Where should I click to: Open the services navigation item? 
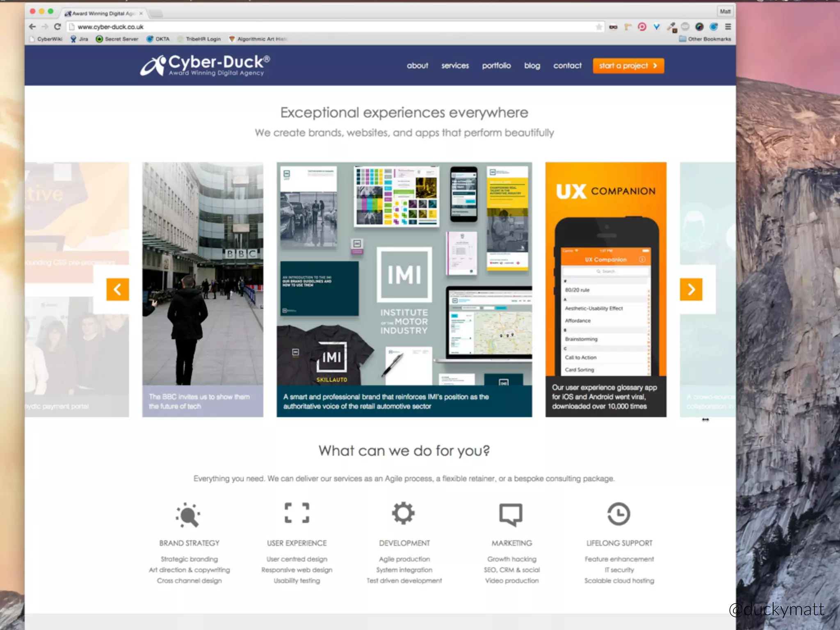[x=455, y=66]
